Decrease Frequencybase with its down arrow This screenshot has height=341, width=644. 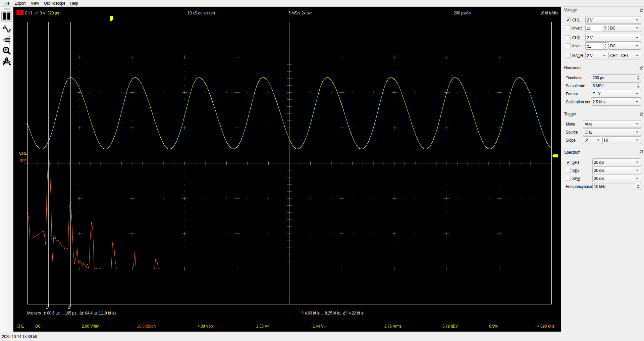638,188
